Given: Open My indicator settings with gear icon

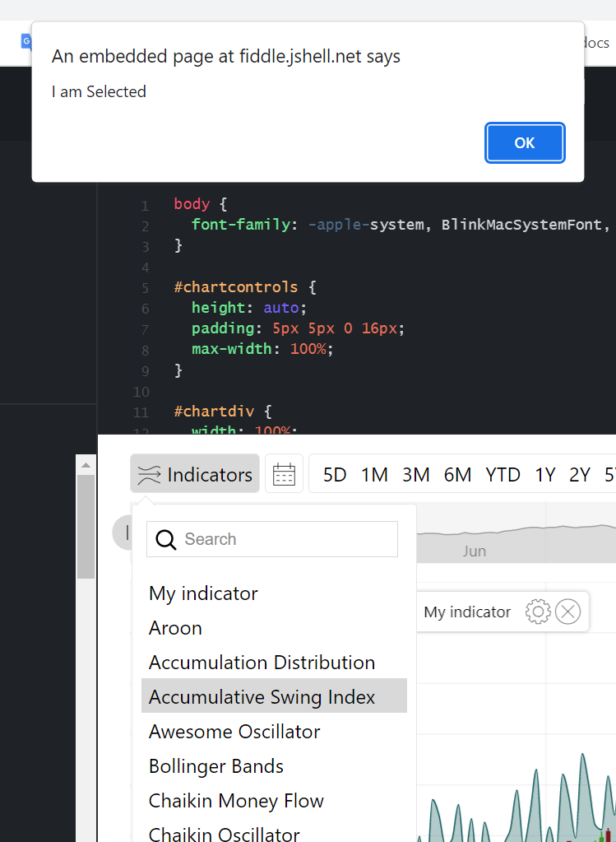Looking at the screenshot, I should click(x=538, y=612).
